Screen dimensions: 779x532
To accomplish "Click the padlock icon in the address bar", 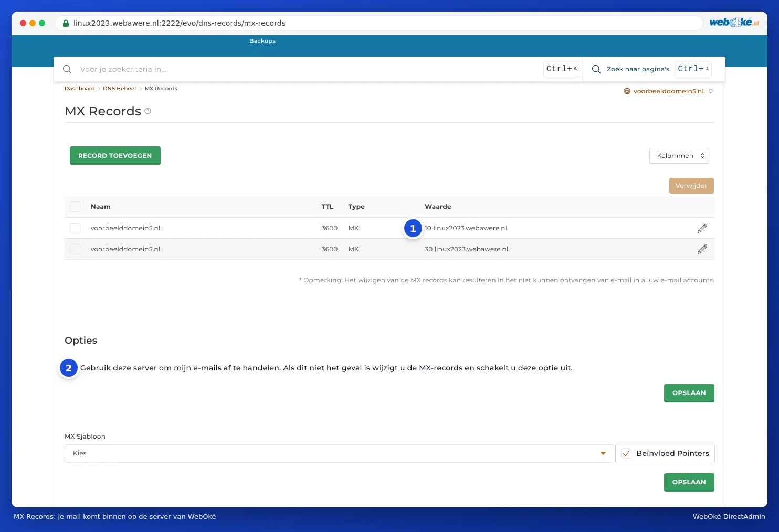I will [x=66, y=23].
